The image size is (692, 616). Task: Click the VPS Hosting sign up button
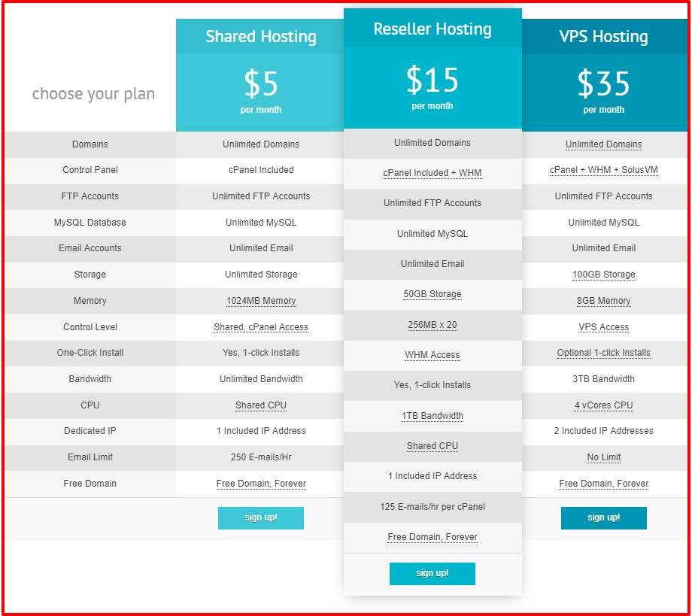click(603, 518)
